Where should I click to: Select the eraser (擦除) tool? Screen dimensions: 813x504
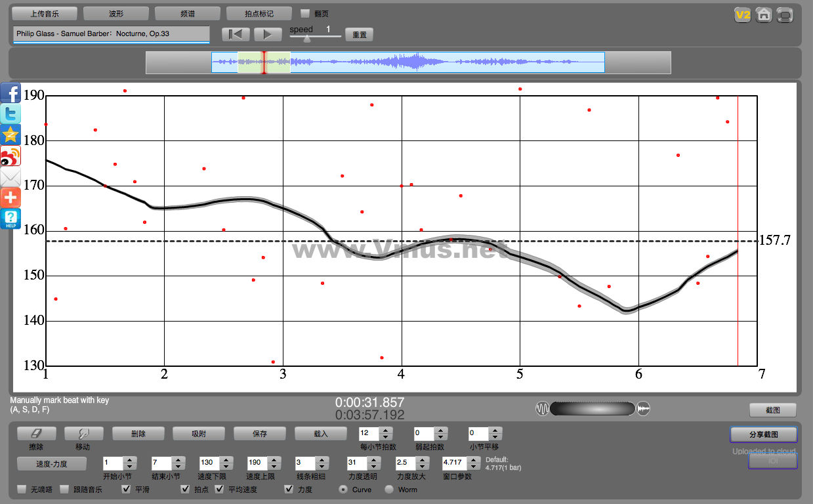tap(37, 434)
